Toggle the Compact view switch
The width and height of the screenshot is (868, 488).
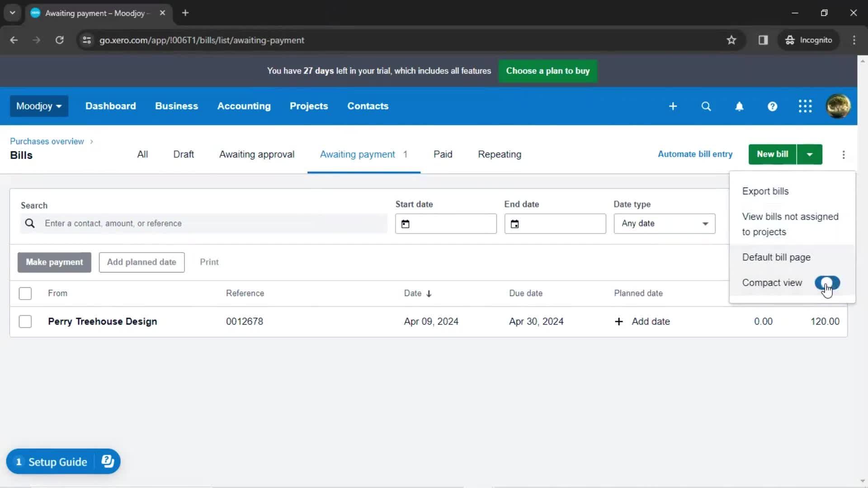(827, 283)
